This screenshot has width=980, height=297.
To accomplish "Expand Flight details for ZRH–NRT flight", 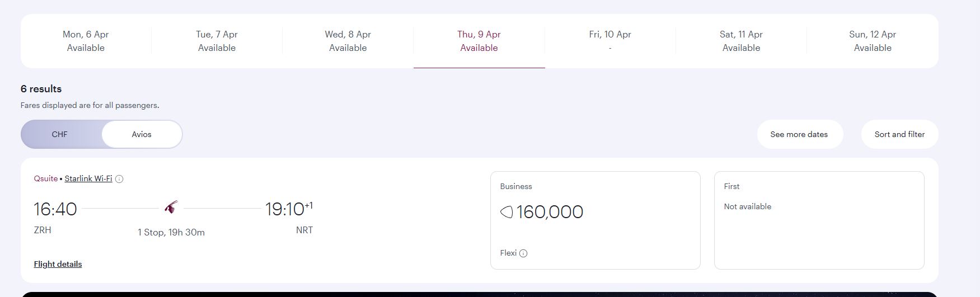I will pos(58,264).
